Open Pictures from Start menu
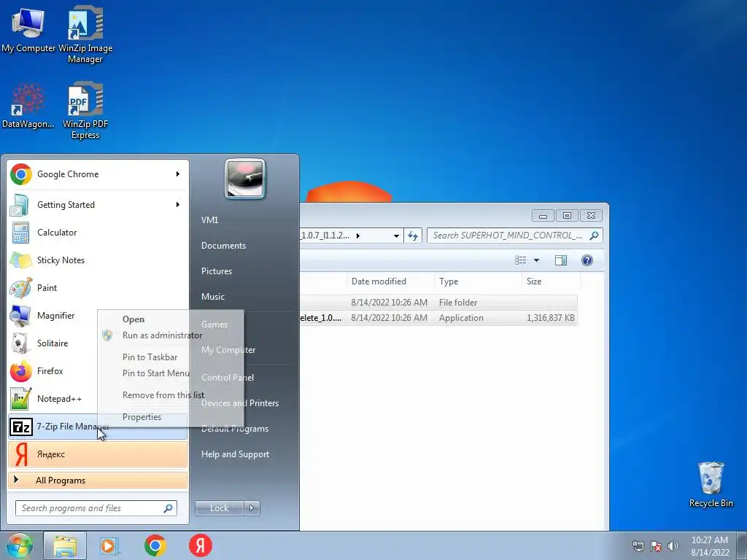Image resolution: width=747 pixels, height=560 pixels. 216,271
